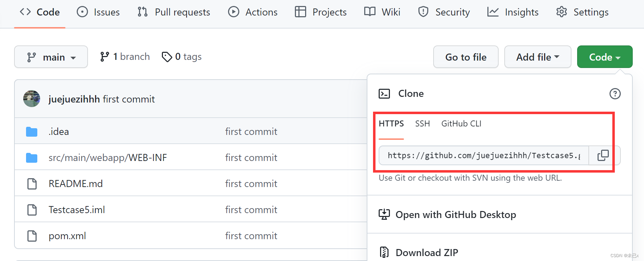The image size is (644, 261).
Task: Open the Actions tab
Action: [253, 12]
